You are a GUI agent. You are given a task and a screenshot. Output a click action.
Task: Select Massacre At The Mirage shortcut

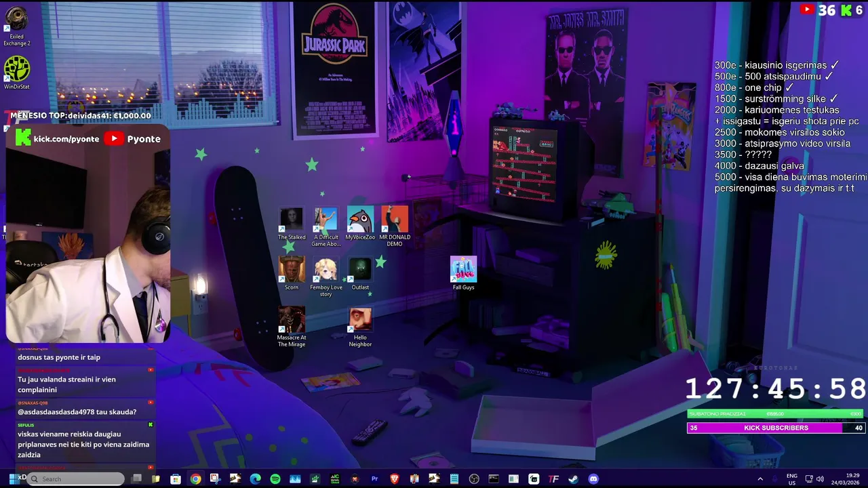(292, 327)
